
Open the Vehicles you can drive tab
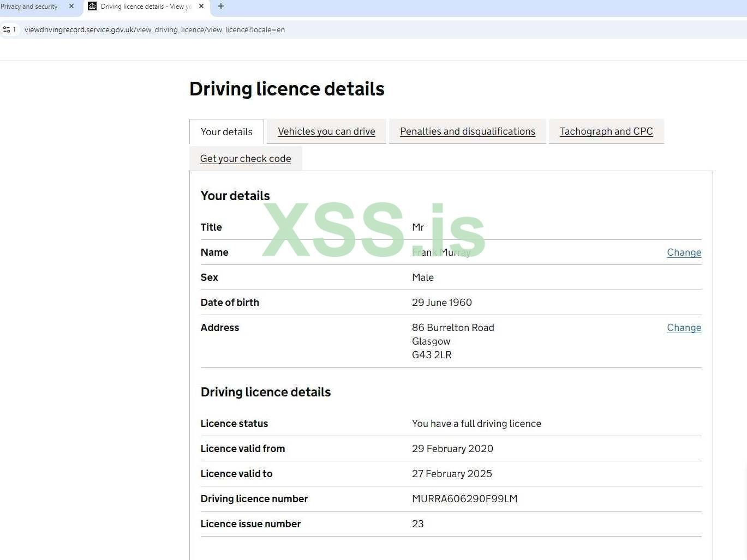pos(326,131)
